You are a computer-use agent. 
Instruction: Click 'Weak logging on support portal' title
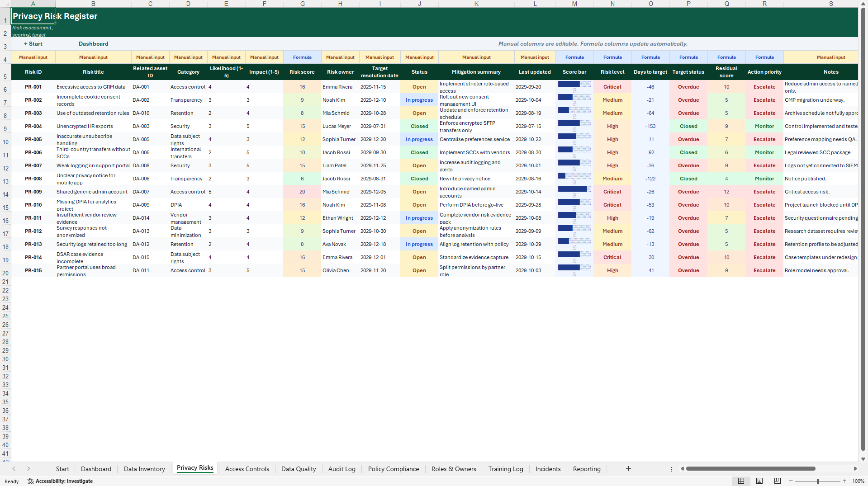[93, 165]
